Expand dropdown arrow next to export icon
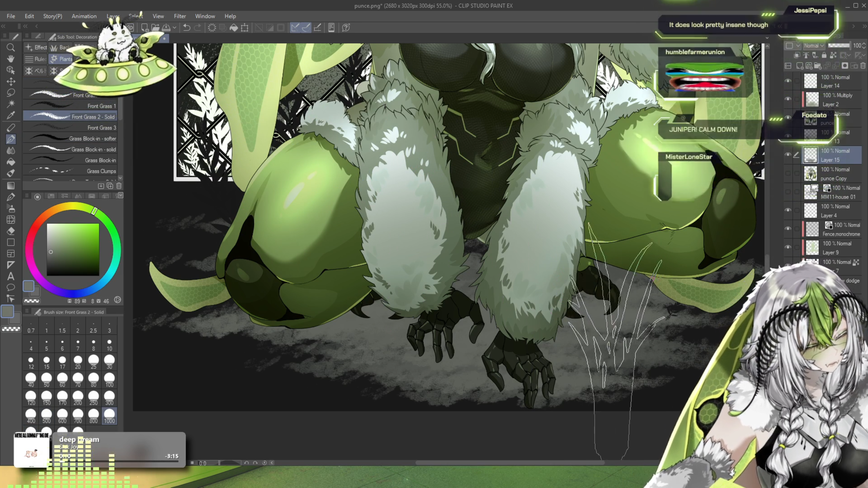The width and height of the screenshot is (868, 488). coord(175,27)
